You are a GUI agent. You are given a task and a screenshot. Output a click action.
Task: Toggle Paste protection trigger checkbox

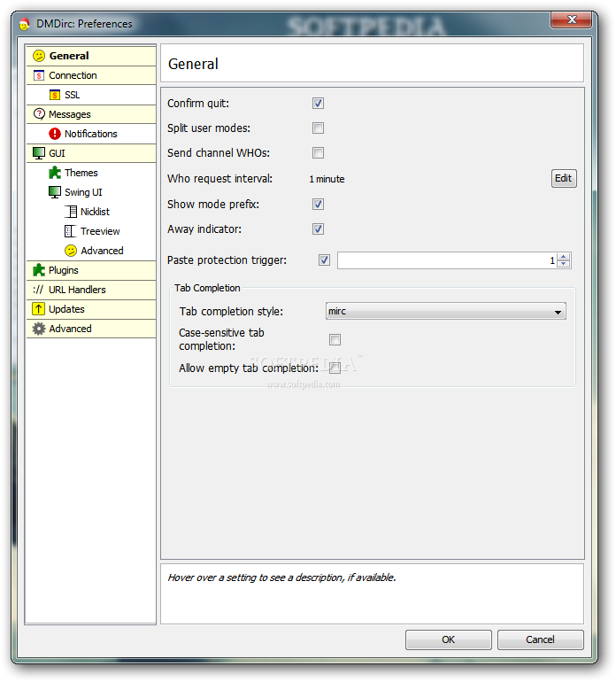(324, 260)
